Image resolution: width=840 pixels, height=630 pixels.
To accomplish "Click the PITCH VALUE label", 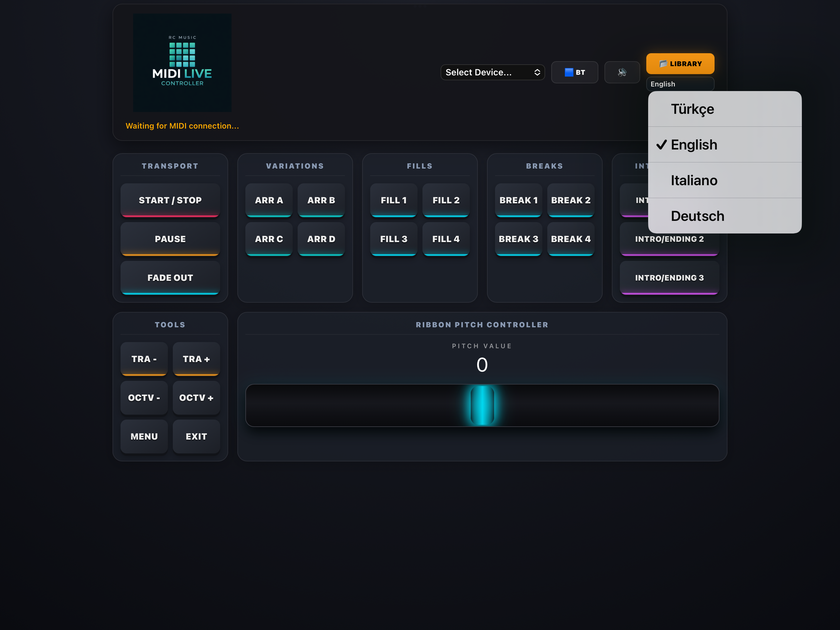I will point(482,346).
